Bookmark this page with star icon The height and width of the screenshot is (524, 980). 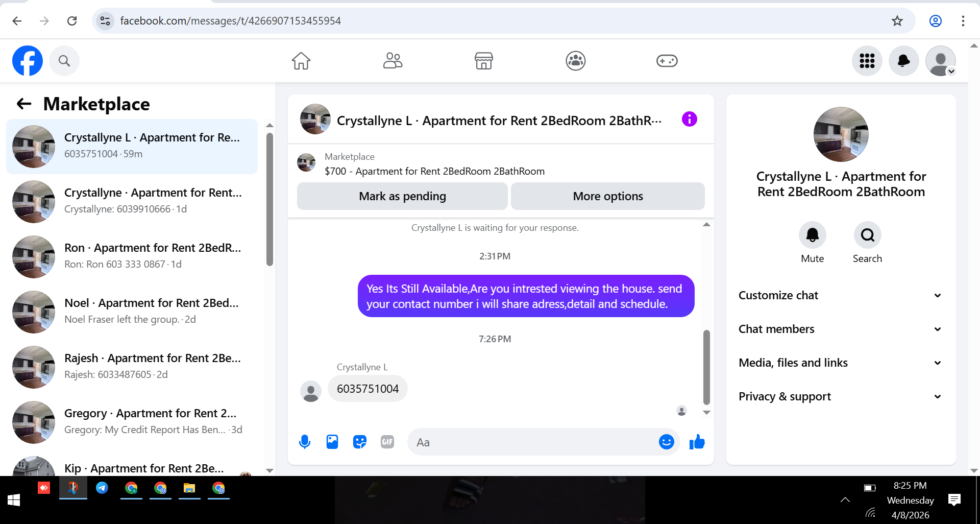pos(897,20)
